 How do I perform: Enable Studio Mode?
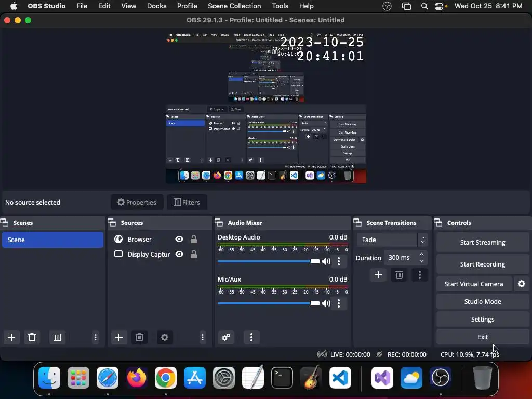pos(483,301)
